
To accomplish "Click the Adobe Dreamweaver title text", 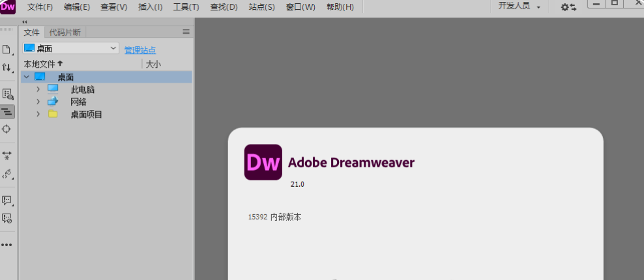I will 351,163.
